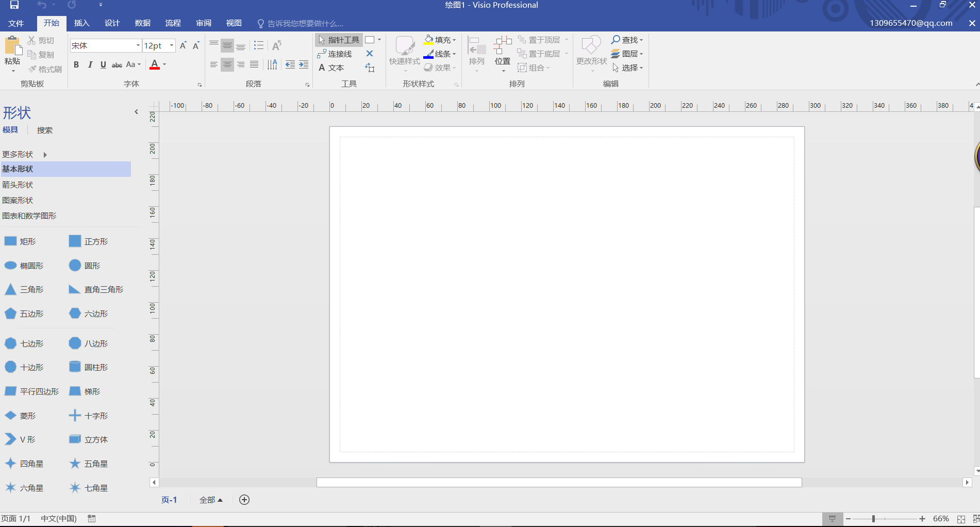Click the Tell Me search box
Image resolution: width=980 pixels, height=527 pixels.
[x=301, y=24]
